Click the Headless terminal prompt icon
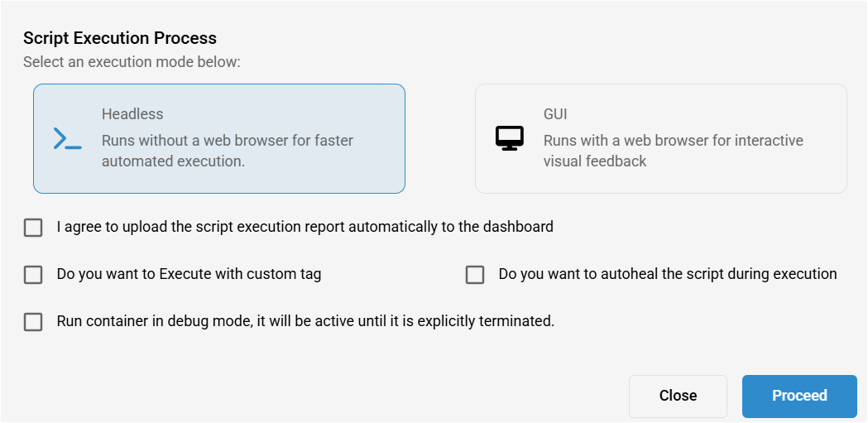The width and height of the screenshot is (868, 423). (x=67, y=139)
